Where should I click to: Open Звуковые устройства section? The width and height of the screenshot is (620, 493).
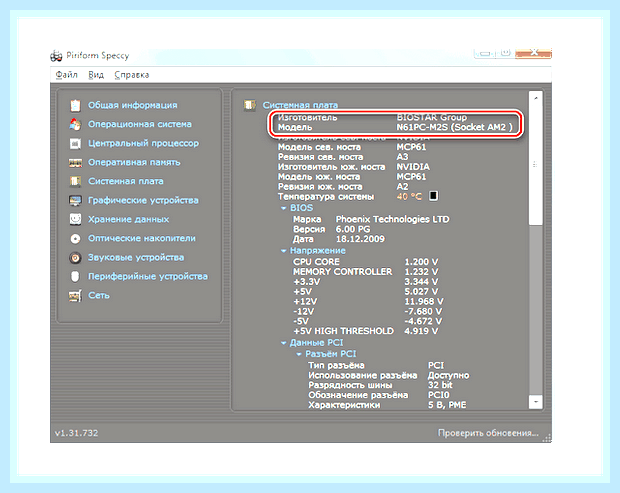click(x=136, y=257)
